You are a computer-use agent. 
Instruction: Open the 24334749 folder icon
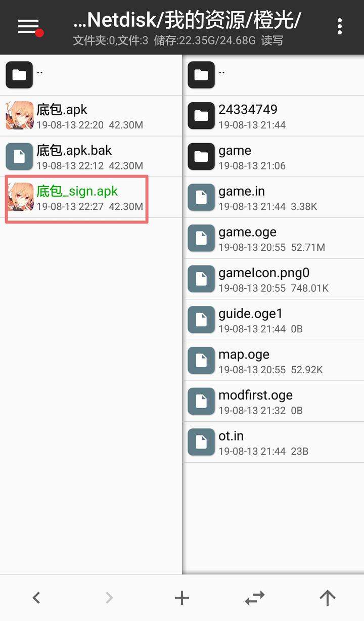201,116
